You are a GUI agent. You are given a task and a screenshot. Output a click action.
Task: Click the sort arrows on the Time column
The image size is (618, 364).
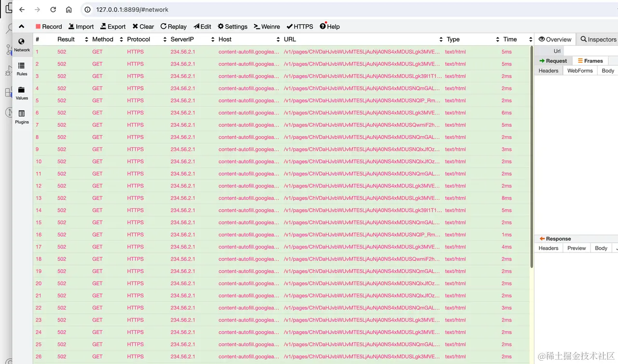531,40
